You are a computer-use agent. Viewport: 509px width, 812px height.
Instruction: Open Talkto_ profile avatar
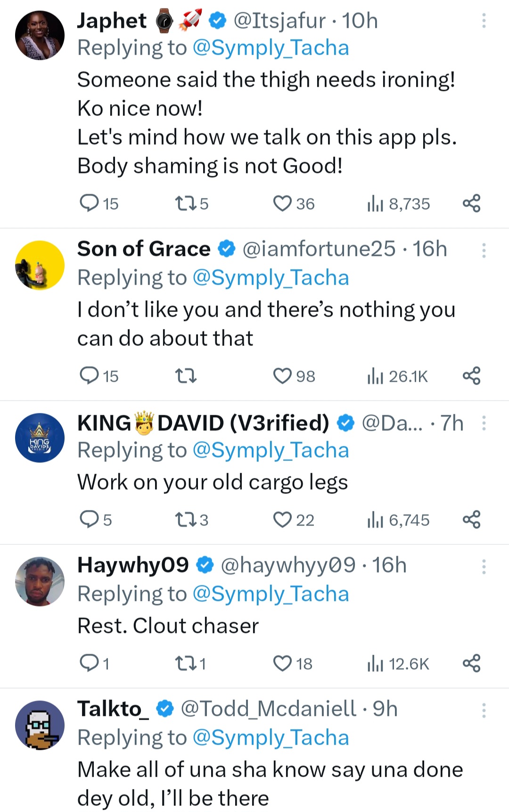40,725
